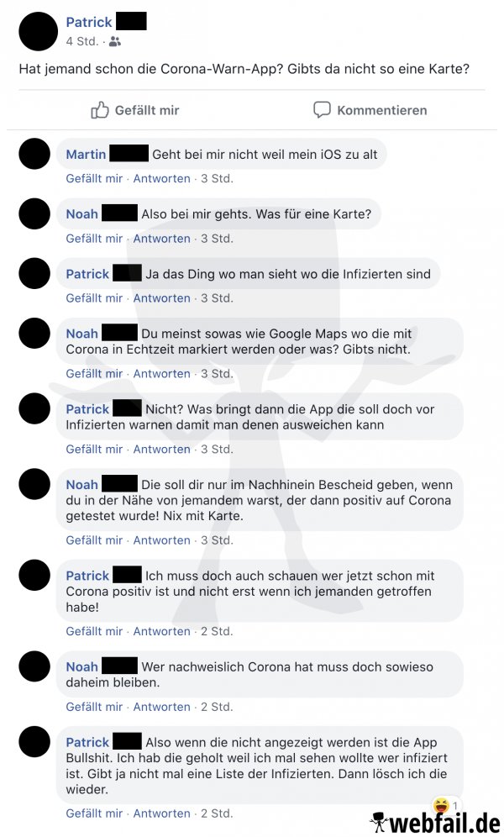This screenshot has width=504, height=837.
Task: Click Gefällt mir button on the main post
Action: coord(135,110)
